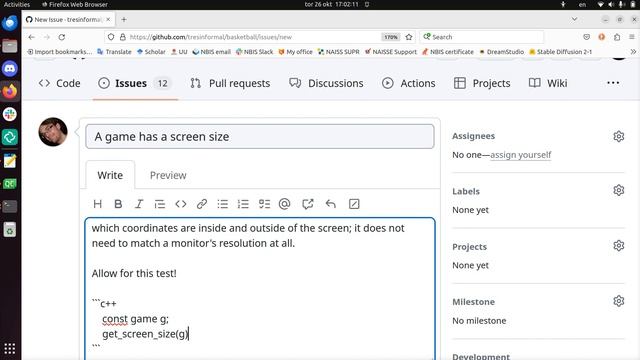The image size is (640, 360).
Task: Open the Labels settings gear
Action: point(618,190)
